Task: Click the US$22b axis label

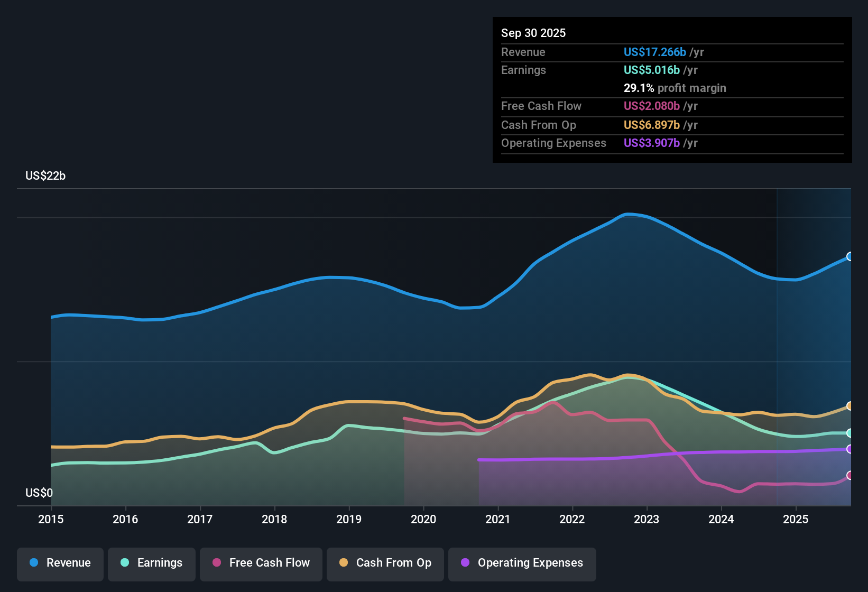Action: click(x=46, y=176)
